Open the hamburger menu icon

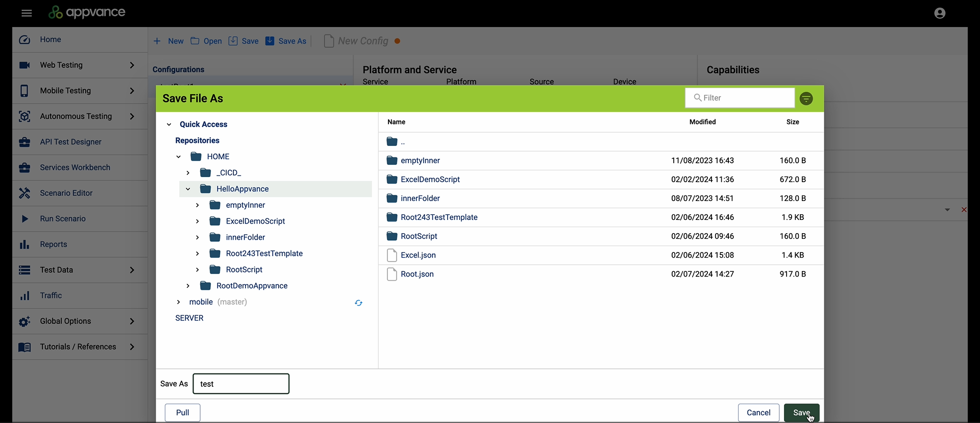(27, 13)
